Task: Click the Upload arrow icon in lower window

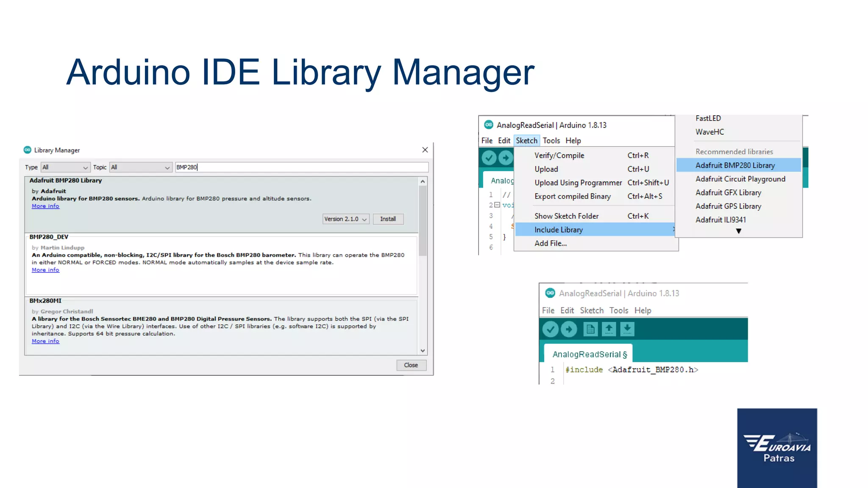Action: point(569,329)
